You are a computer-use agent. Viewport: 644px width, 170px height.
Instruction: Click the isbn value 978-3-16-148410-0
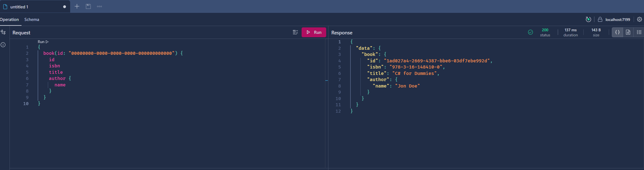(416, 67)
